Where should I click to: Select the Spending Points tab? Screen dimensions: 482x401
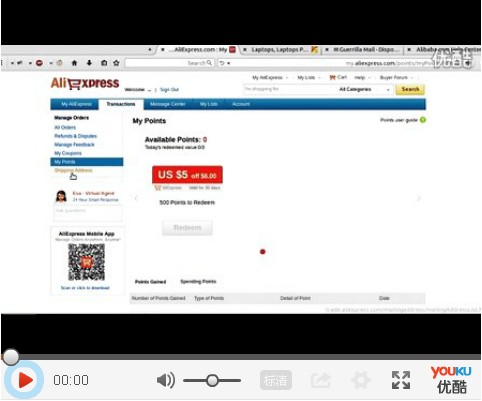pyautogui.click(x=198, y=282)
